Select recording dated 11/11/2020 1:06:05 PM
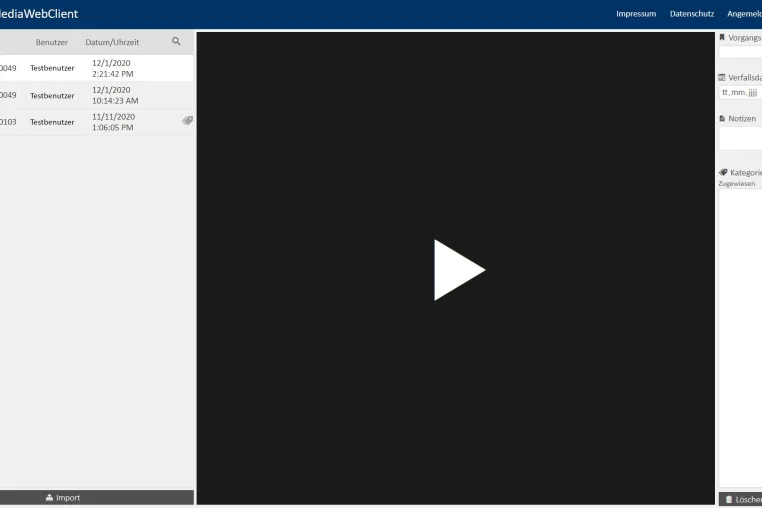762x508 pixels. (x=97, y=122)
